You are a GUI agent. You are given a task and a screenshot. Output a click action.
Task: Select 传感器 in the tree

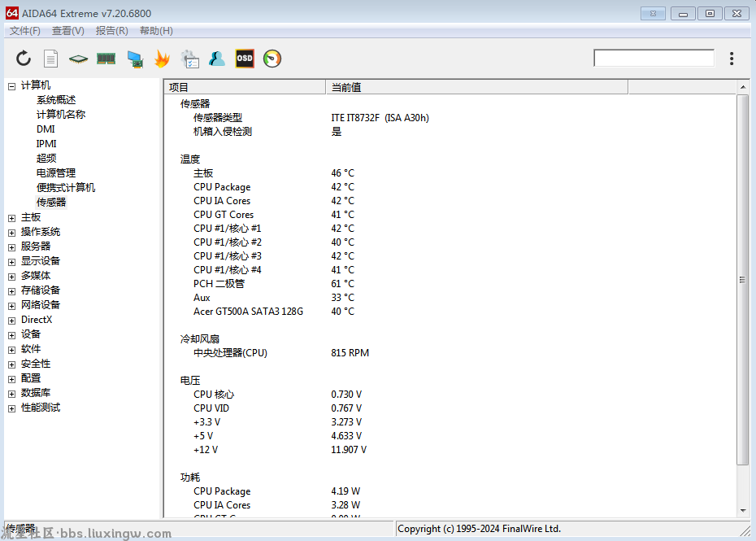click(x=51, y=203)
